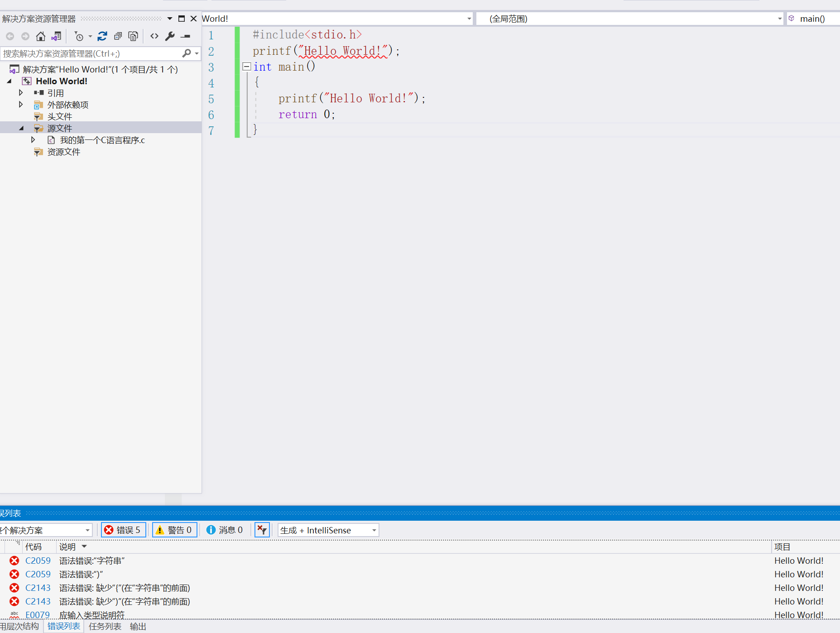Image resolution: width=840 pixels, height=633 pixels.
Task: Switch to the call hierarchy 层次结构 tab
Action: pyautogui.click(x=19, y=626)
